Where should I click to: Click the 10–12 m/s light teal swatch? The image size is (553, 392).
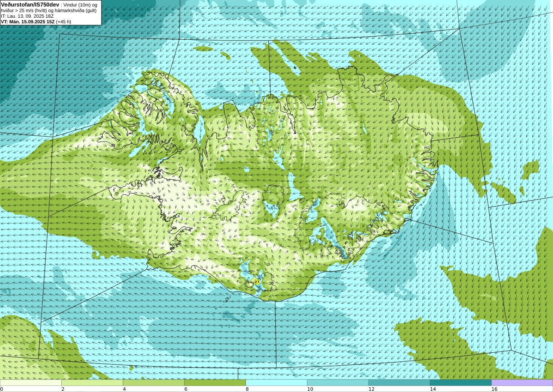[x=338, y=383]
